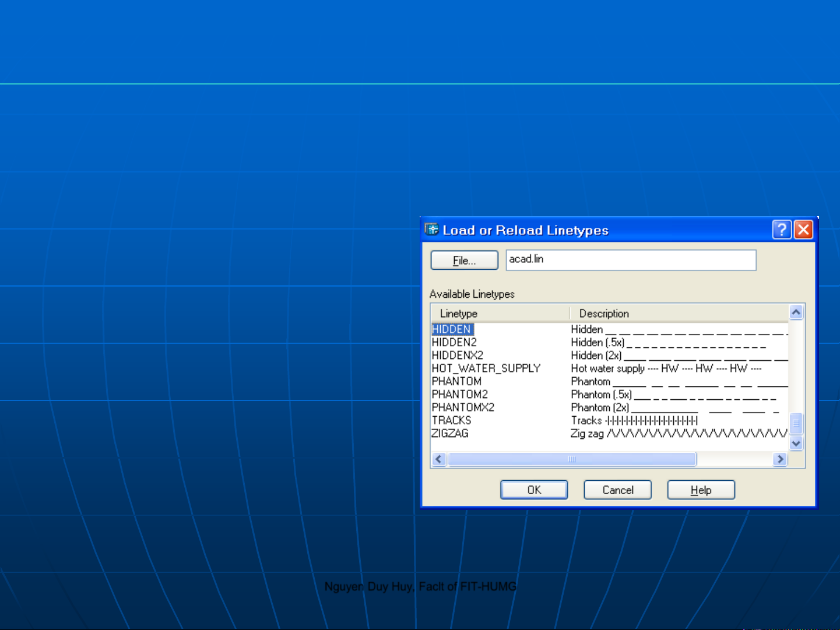This screenshot has width=840, height=630.
Task: Choose the TRACKS linetype
Action: point(451,420)
